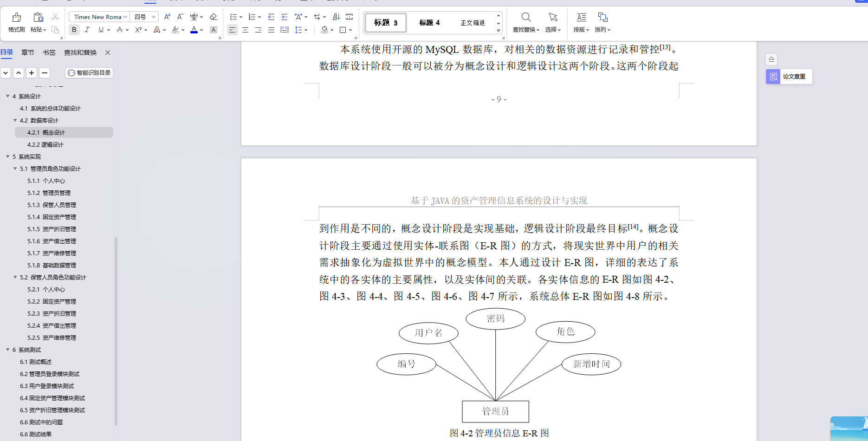Toggle bold formatting
This screenshot has width=868, height=441.
(x=74, y=30)
